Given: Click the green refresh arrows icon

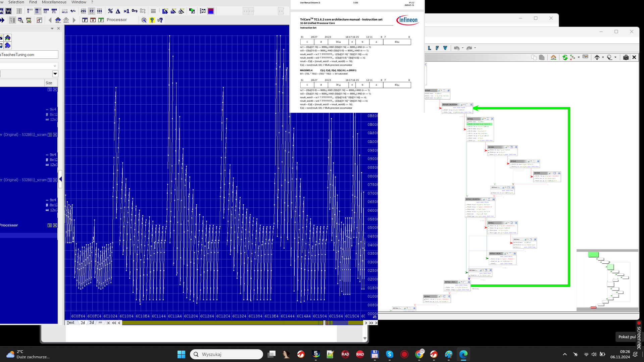Looking at the screenshot, I should tap(565, 57).
